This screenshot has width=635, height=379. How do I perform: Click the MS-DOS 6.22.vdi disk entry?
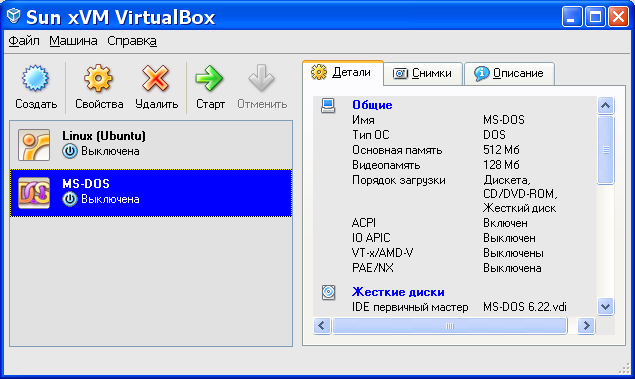click(525, 307)
